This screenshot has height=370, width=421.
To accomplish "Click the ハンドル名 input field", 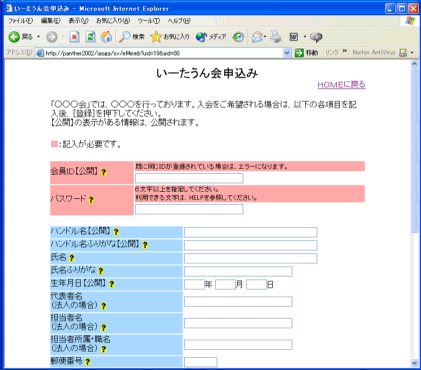I will pos(251,232).
